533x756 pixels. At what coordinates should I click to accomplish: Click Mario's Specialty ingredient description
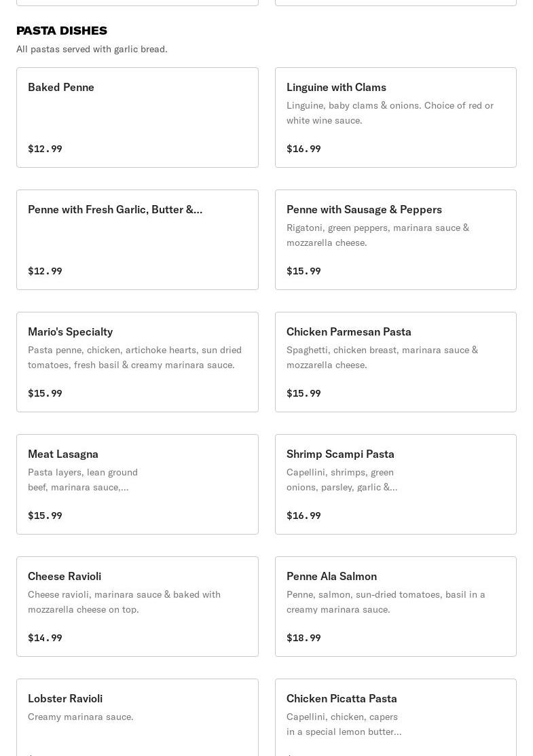pyautogui.click(x=134, y=357)
